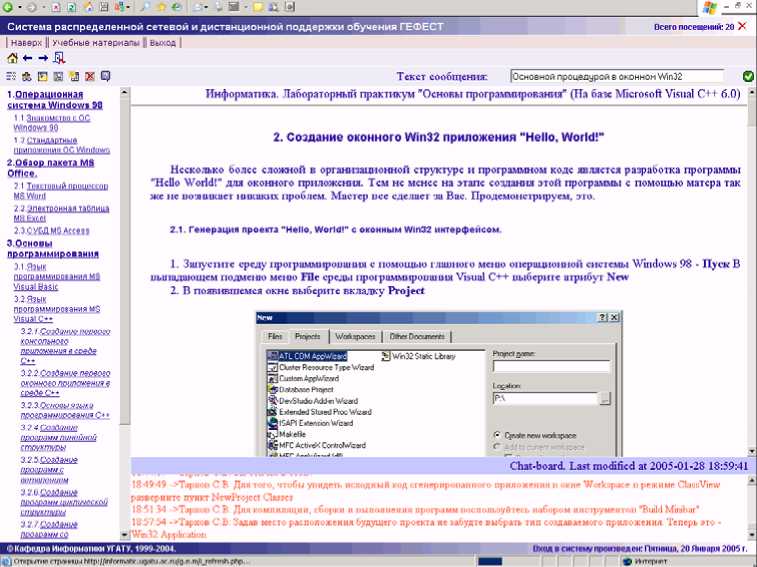The height and width of the screenshot is (567, 757).
Task: Click the Текст сообщения input field
Action: (x=617, y=76)
